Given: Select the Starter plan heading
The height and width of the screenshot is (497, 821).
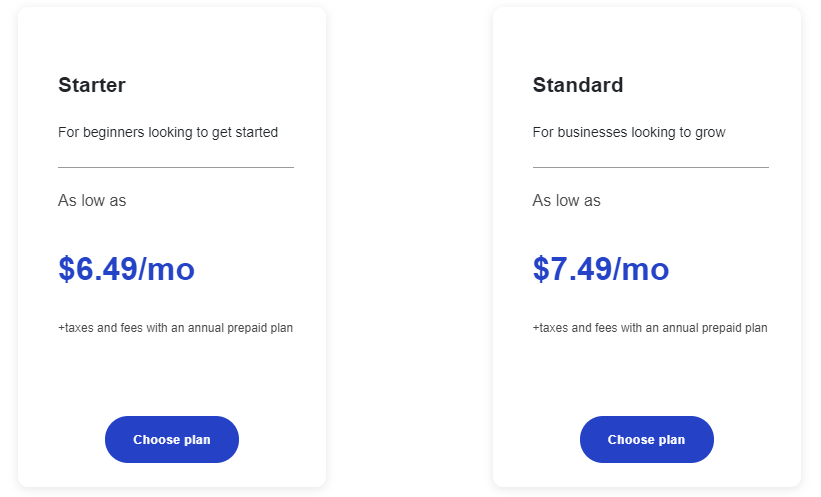Looking at the screenshot, I should tap(92, 85).
